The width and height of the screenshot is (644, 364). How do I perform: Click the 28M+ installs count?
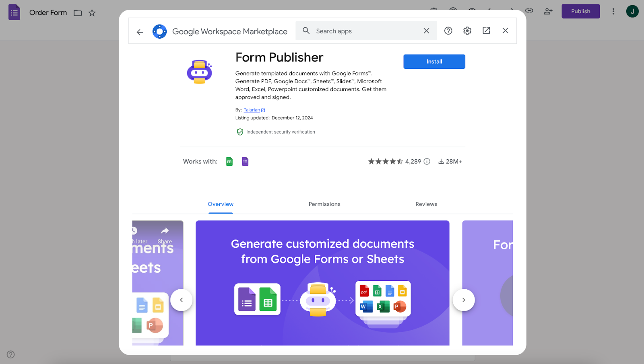[454, 161]
